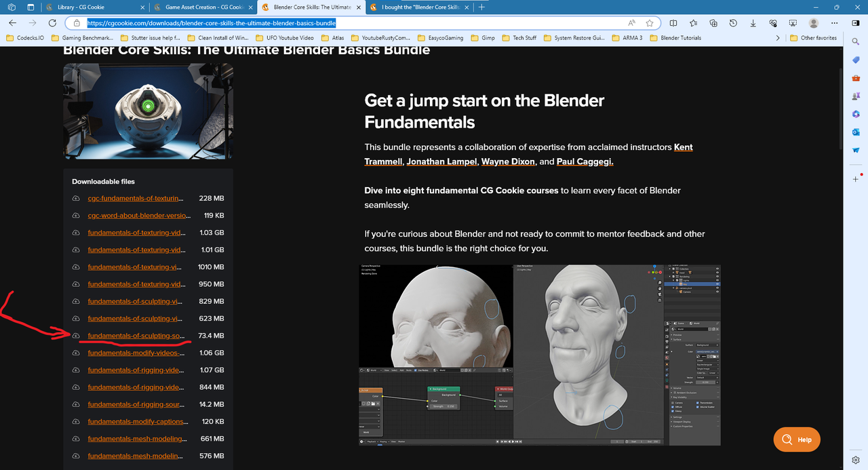This screenshot has width=868, height=470.
Task: Open the Microsoft 365 icon in the Edge sidebar
Action: [856, 114]
